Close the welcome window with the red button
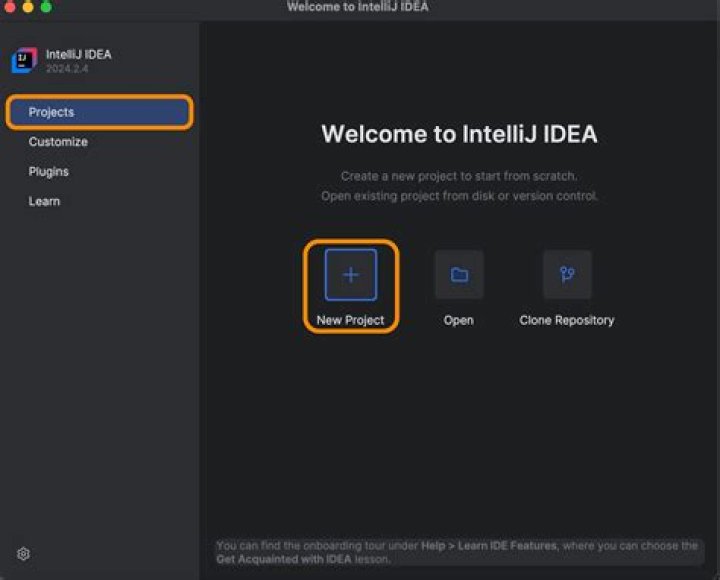 point(9,7)
